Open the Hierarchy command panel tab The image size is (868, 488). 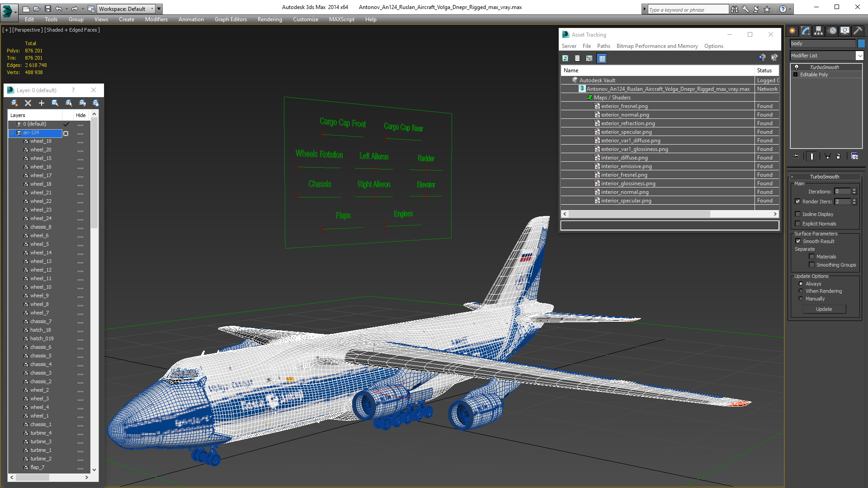(819, 31)
